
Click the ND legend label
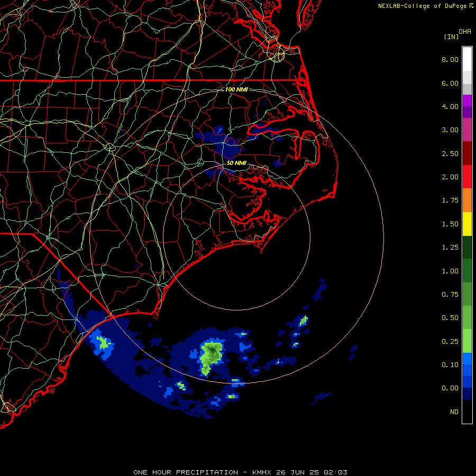454,412
